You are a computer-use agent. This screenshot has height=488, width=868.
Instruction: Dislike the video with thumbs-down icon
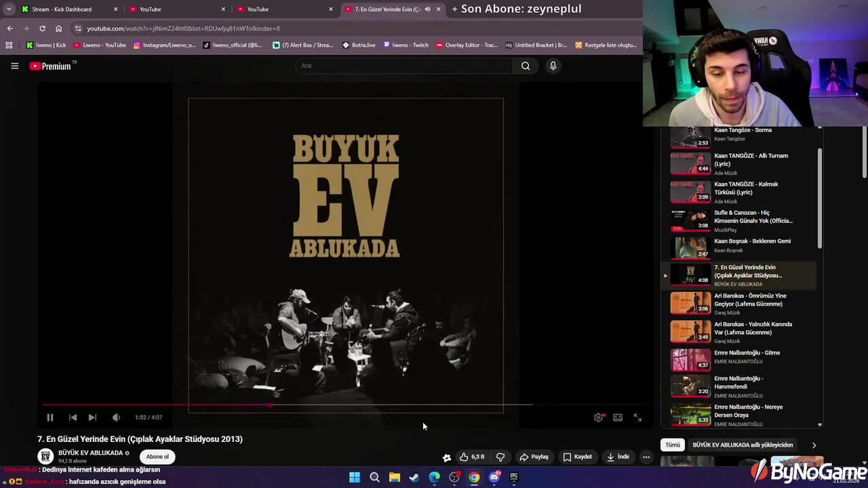pos(500,457)
